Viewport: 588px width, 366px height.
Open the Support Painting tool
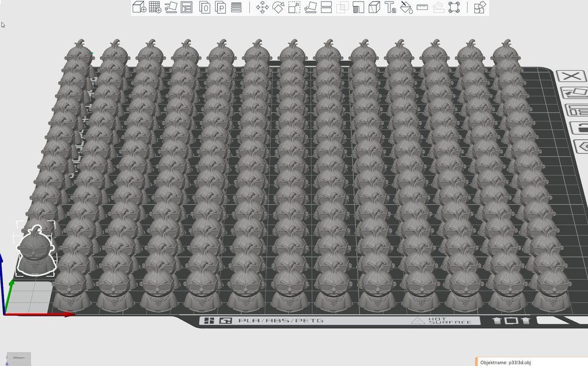(x=358, y=7)
